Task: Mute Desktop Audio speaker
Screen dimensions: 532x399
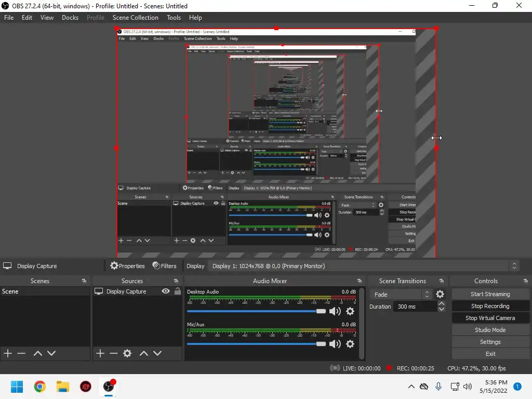Action: point(335,311)
